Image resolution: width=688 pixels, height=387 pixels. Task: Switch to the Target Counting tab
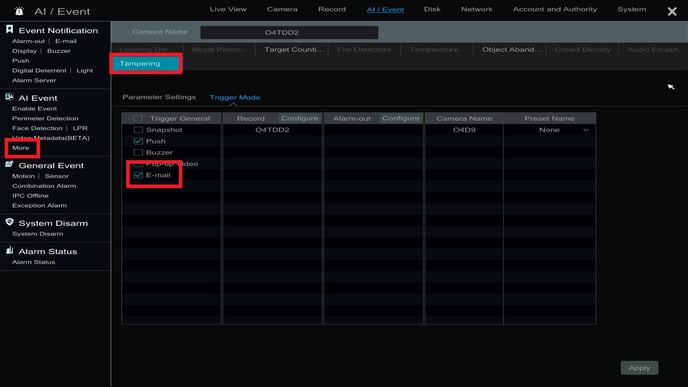coord(294,50)
